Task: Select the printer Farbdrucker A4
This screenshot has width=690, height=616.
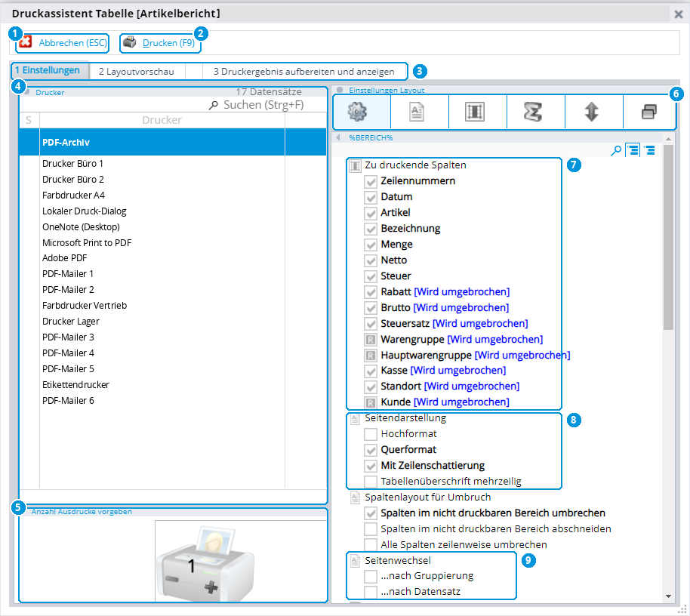Action: coord(173,196)
